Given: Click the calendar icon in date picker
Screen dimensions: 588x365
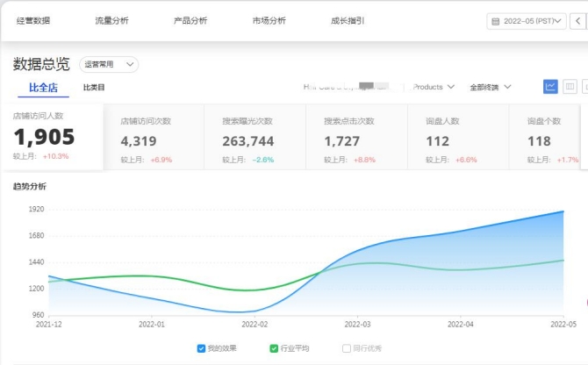Looking at the screenshot, I should point(496,21).
